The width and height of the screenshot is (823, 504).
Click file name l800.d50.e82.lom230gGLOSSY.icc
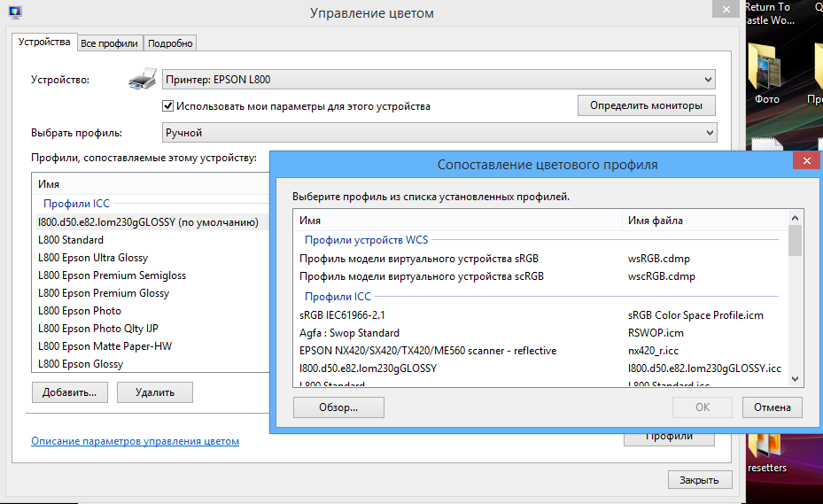704,368
